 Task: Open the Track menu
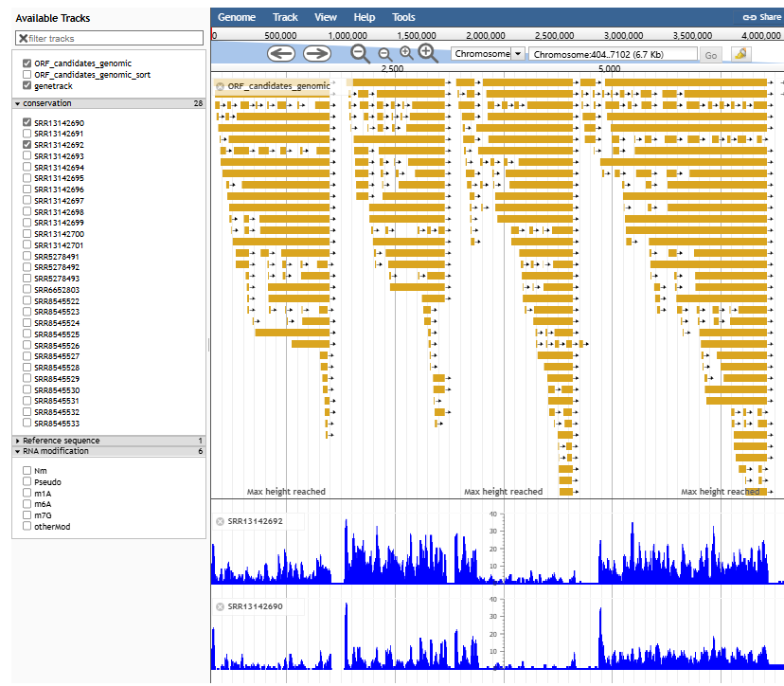285,17
